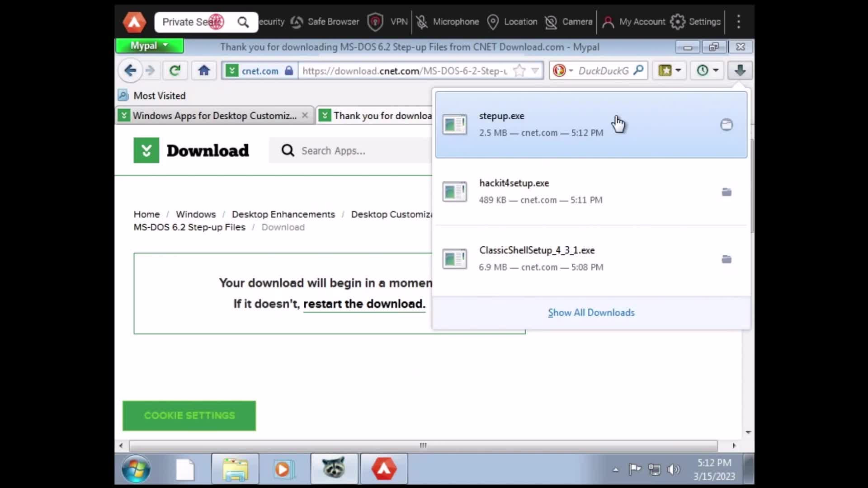Click the padlock security icon in the URL bar
This screenshot has width=868, height=488.
click(289, 71)
